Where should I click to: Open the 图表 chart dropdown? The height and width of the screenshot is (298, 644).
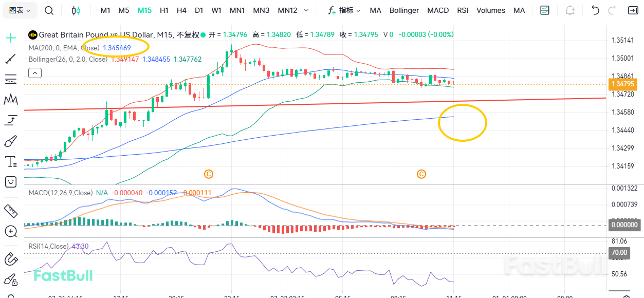coord(20,10)
